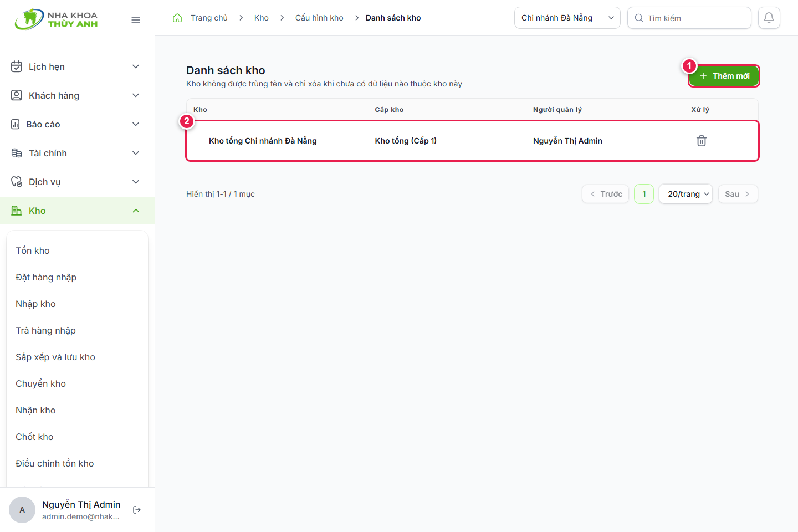This screenshot has height=532, width=798.
Task: Click the Khách hàng person icon
Action: [17, 95]
